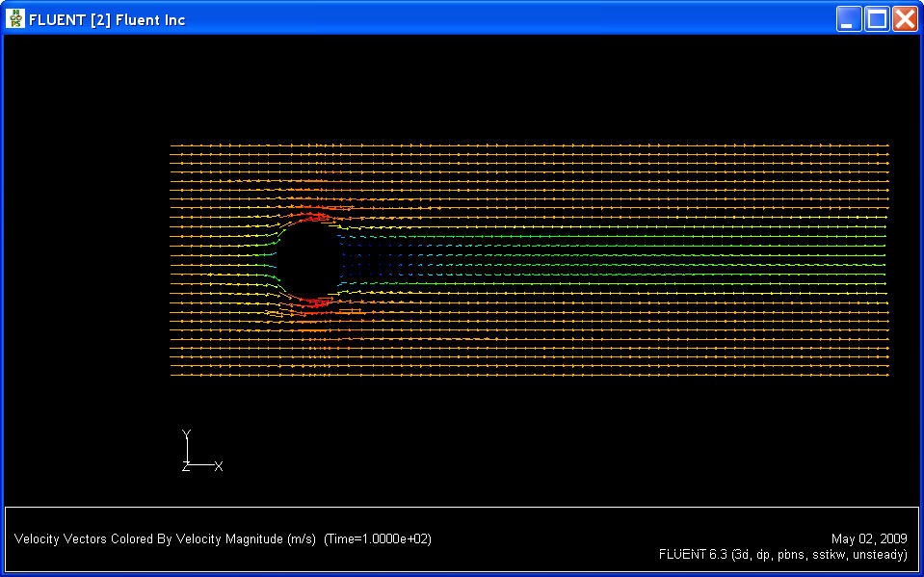Click the 'Time=1.0000e+02' text
The height and width of the screenshot is (577, 924).
pos(378,538)
